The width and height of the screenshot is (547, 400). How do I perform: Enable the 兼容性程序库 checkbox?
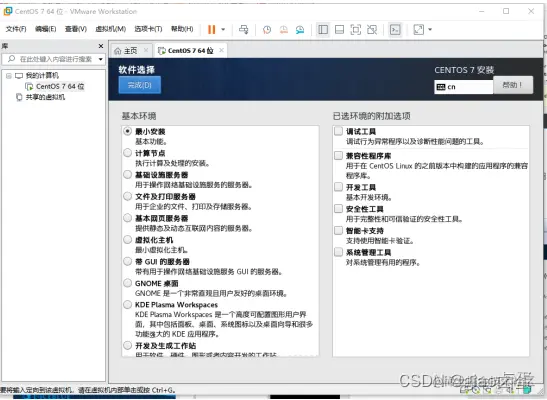pyautogui.click(x=338, y=156)
